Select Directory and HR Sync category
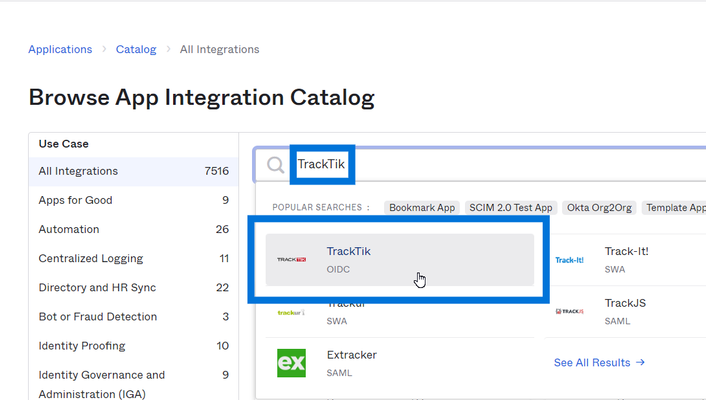This screenshot has height=400, width=706. click(x=133, y=288)
